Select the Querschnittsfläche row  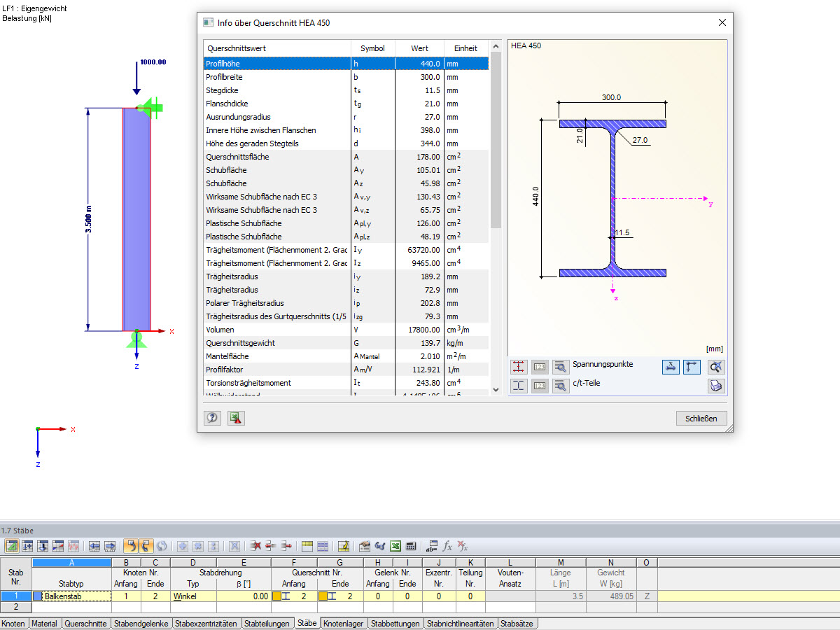(x=346, y=157)
